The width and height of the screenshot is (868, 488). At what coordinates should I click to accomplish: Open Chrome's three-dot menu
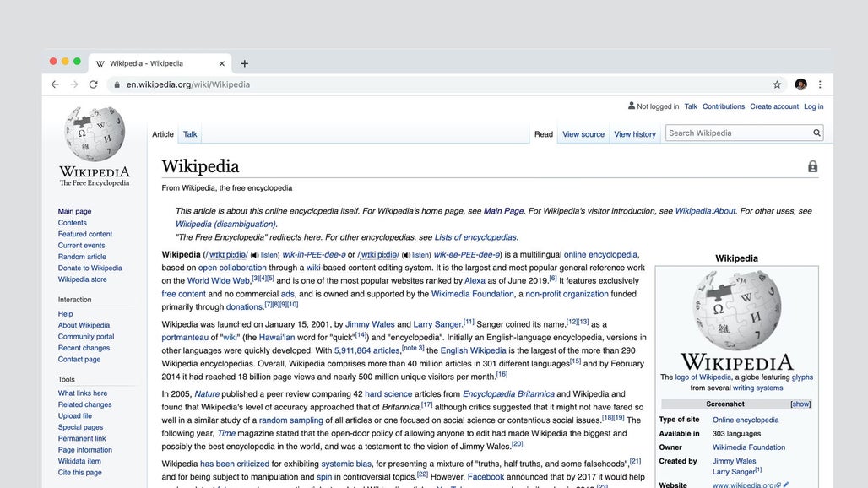[x=820, y=84]
